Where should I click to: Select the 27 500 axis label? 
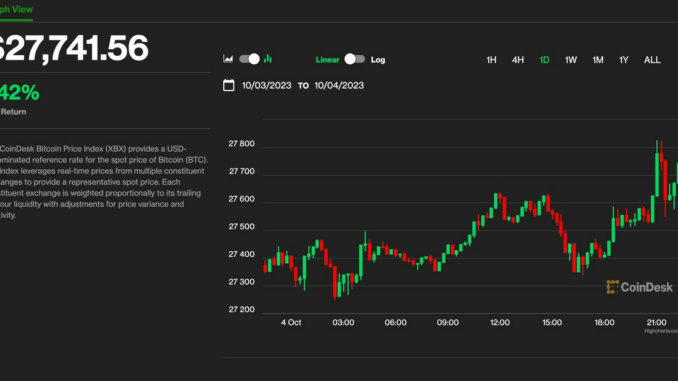tap(242, 227)
